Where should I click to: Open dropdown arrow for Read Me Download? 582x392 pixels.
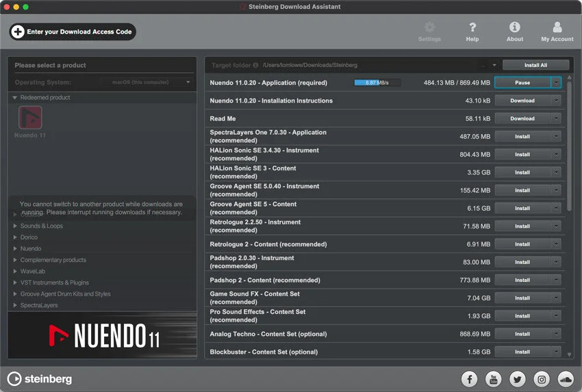click(x=556, y=118)
